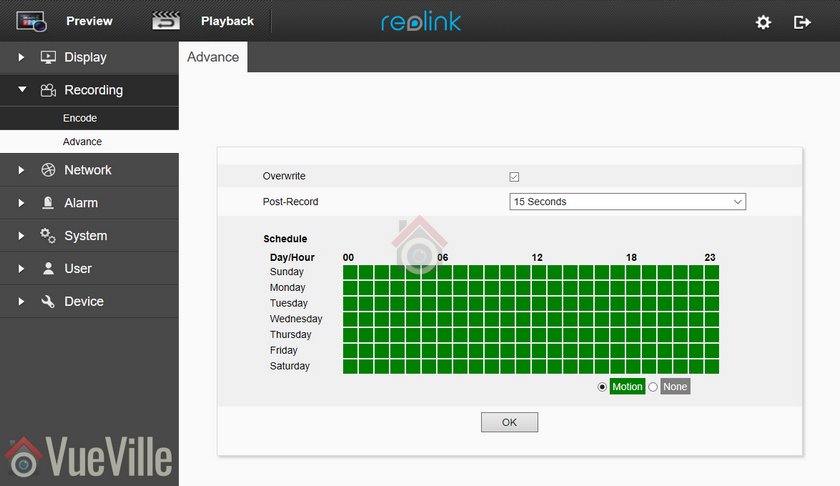Click the Sunday row label

tap(287, 272)
